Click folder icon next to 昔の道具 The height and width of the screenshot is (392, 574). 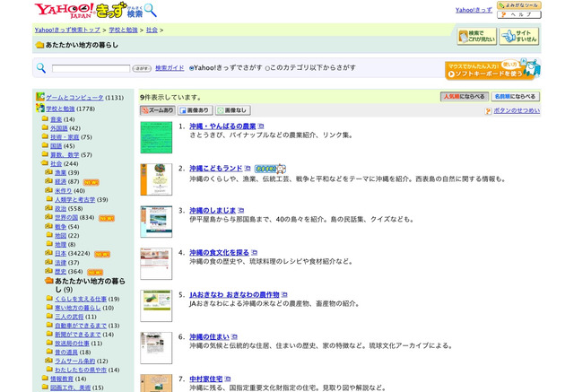pos(49,352)
